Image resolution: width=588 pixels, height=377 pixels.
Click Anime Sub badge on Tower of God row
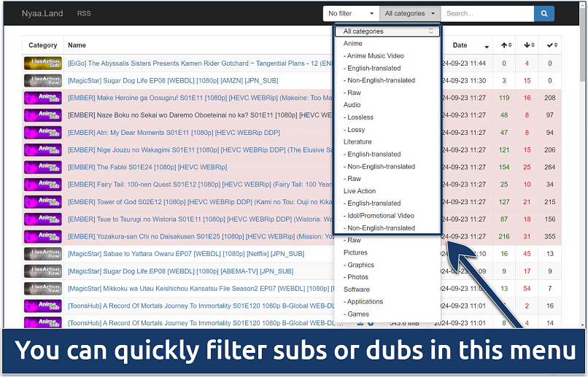point(43,202)
